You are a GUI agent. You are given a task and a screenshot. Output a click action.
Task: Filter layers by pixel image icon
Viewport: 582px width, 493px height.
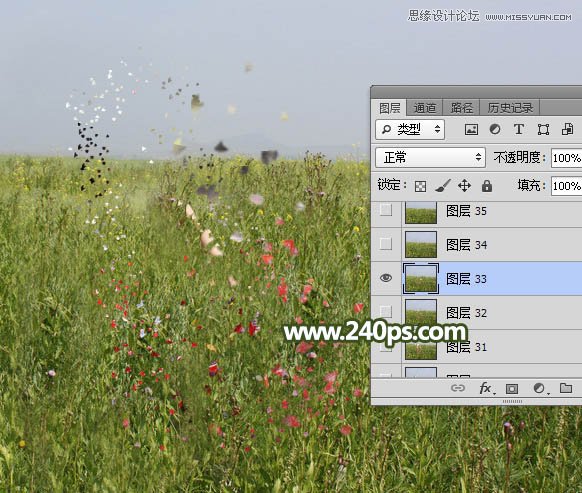(x=471, y=130)
